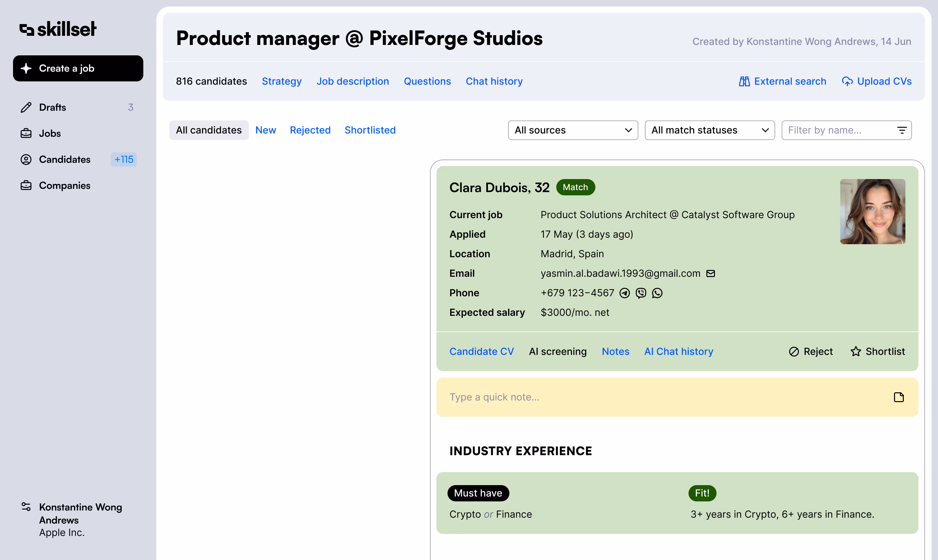
Task: Open the Job description link
Action: pyautogui.click(x=352, y=81)
